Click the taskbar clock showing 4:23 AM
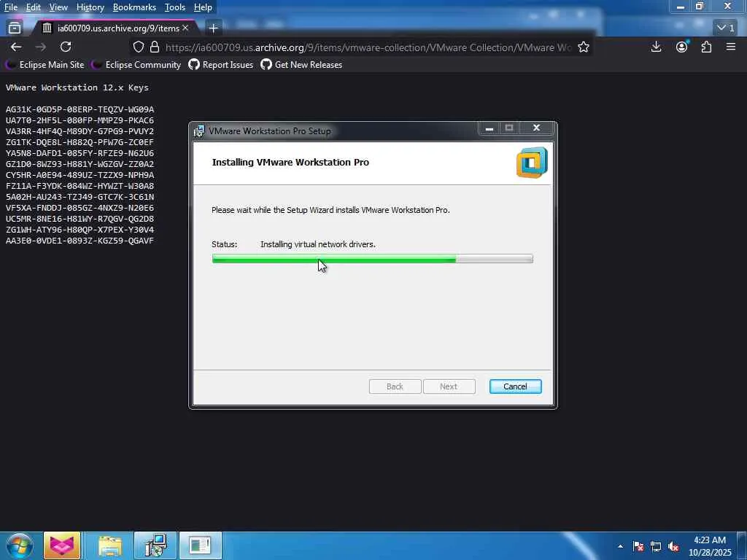Screen dimensions: 747x560 point(710,546)
